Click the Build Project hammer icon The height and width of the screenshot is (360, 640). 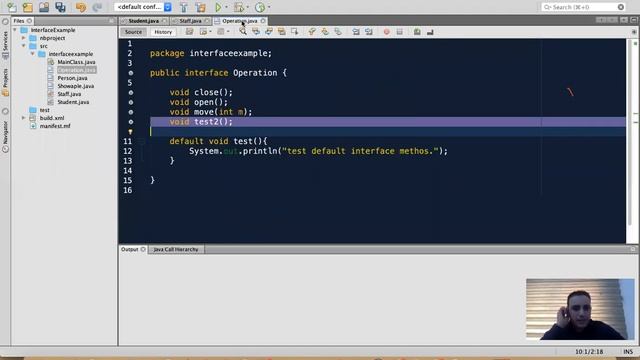(x=184, y=7)
